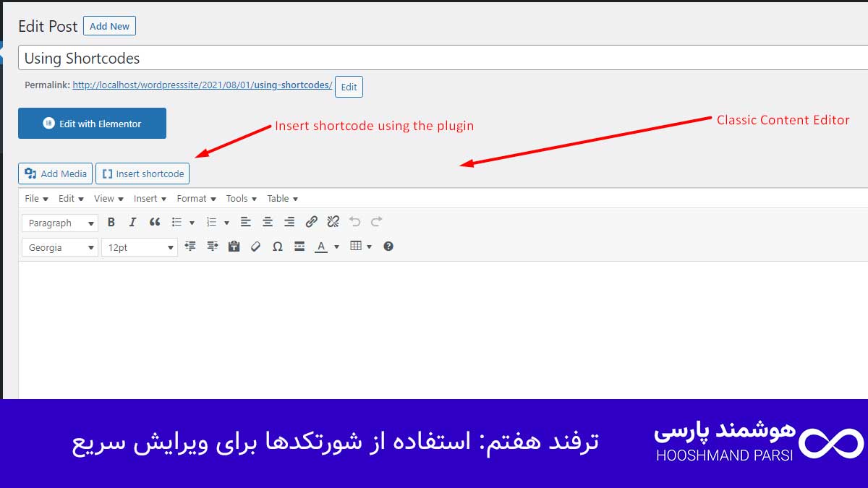
Task: Open the Tools menu
Action: [x=241, y=198]
